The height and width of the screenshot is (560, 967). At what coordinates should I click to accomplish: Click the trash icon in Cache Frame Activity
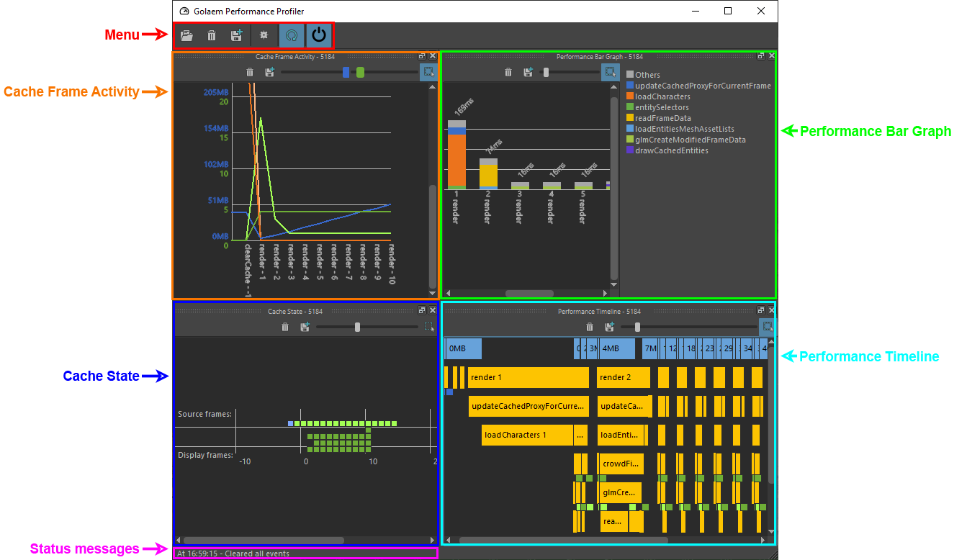click(250, 72)
